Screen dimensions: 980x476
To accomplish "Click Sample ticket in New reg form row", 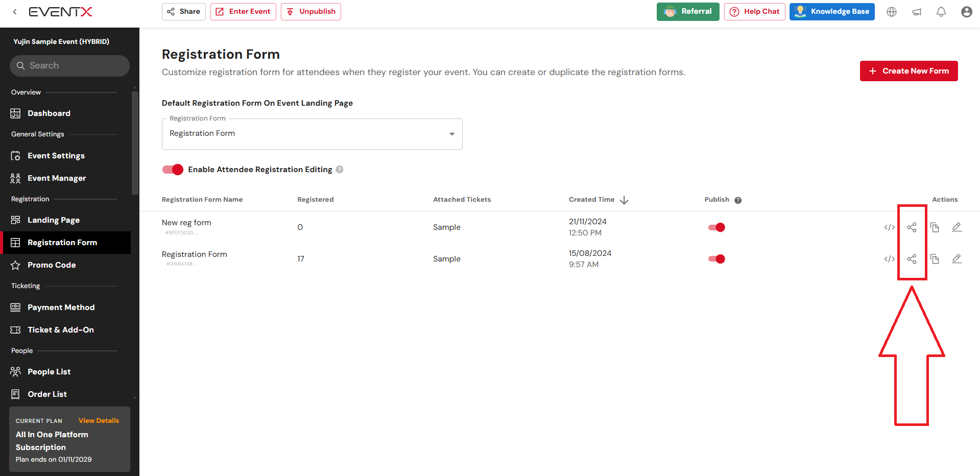I will pos(447,227).
